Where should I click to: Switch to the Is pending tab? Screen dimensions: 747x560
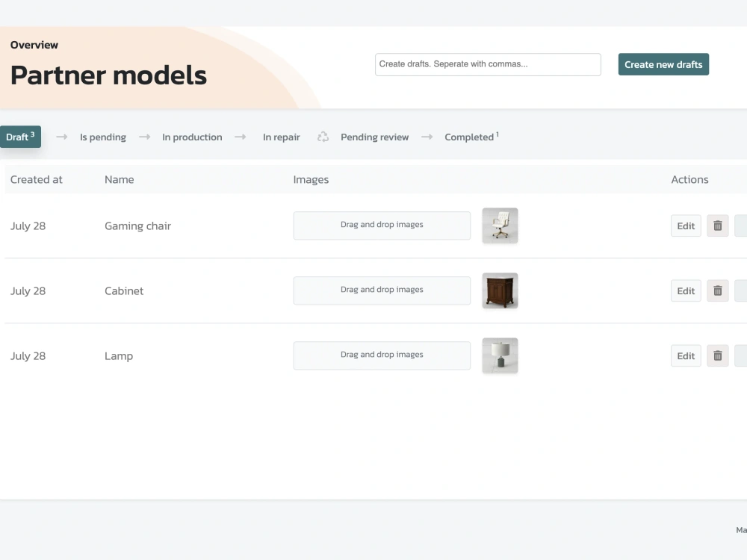pyautogui.click(x=103, y=137)
